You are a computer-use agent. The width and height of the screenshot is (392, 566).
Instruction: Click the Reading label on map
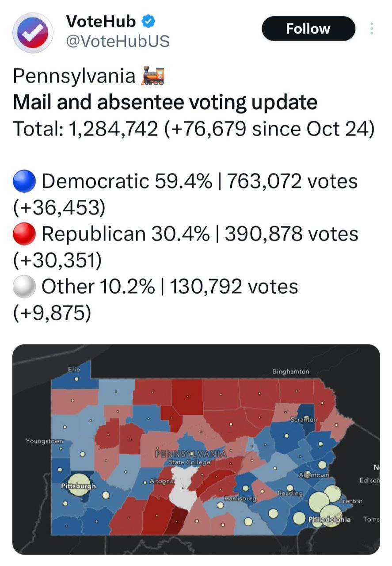pyautogui.click(x=290, y=493)
